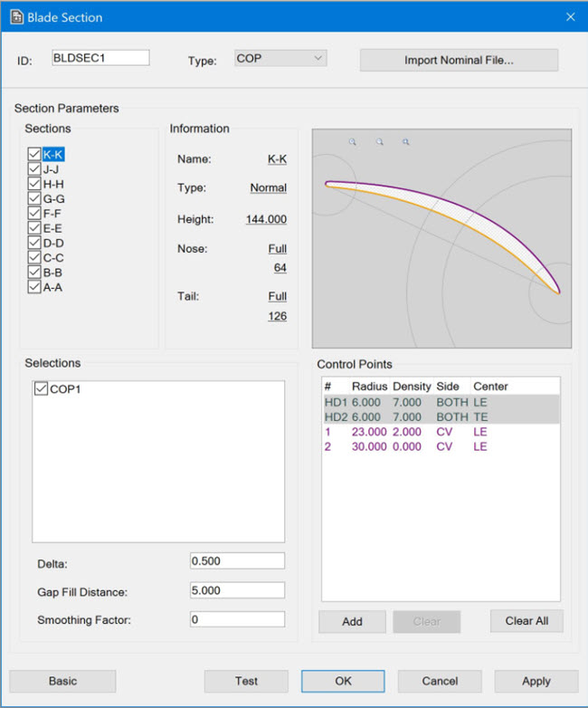Switch to Basic mode button
This screenshot has width=588, height=708.
click(x=62, y=681)
